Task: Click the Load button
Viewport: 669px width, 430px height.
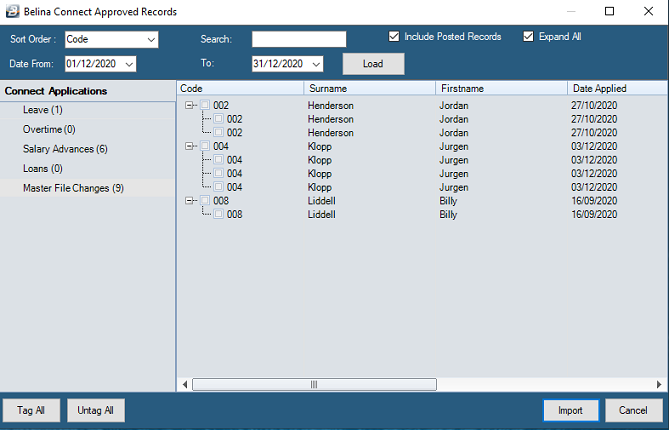Action: tap(373, 64)
